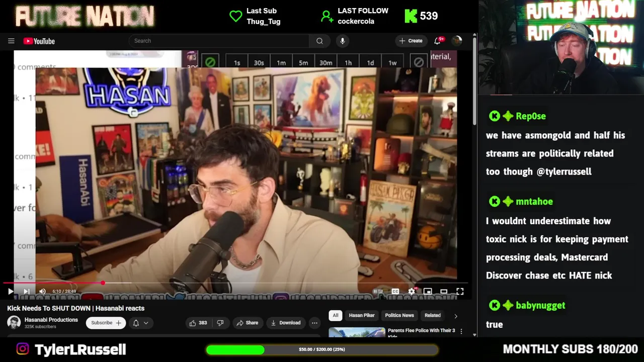Activate voice search microphone icon
This screenshot has width=644, height=362.
[343, 41]
